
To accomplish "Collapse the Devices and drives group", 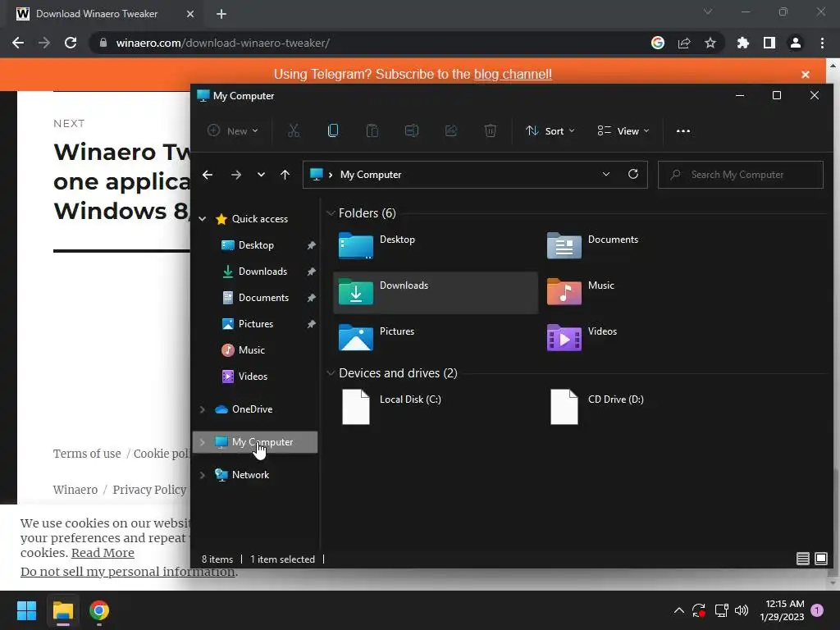I will point(331,373).
